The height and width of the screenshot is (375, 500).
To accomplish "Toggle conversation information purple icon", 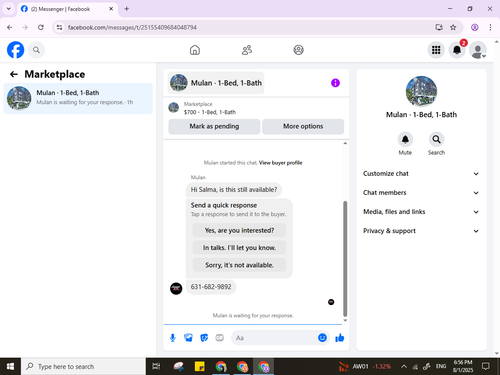I will 335,83.
